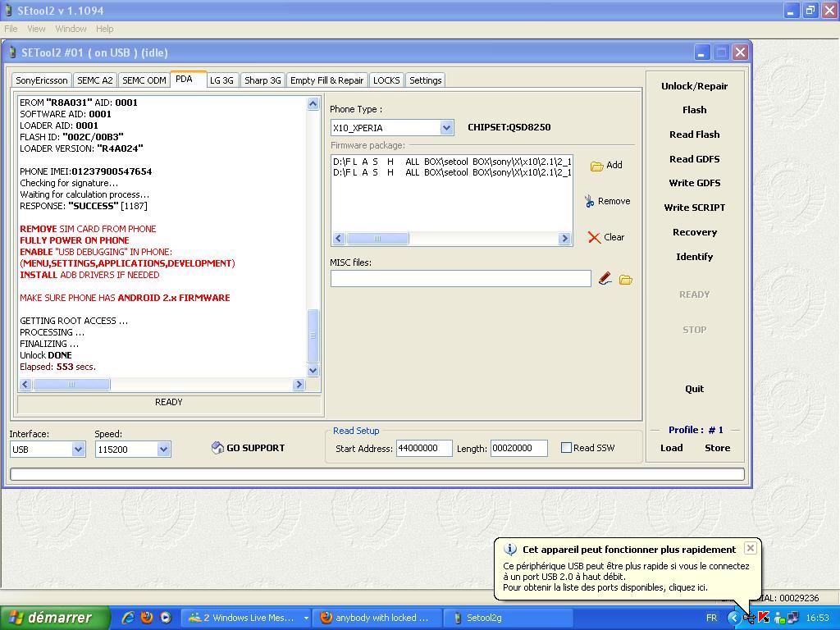The image size is (840, 630).
Task: Click the Write SCRIPT button
Action: (x=694, y=208)
